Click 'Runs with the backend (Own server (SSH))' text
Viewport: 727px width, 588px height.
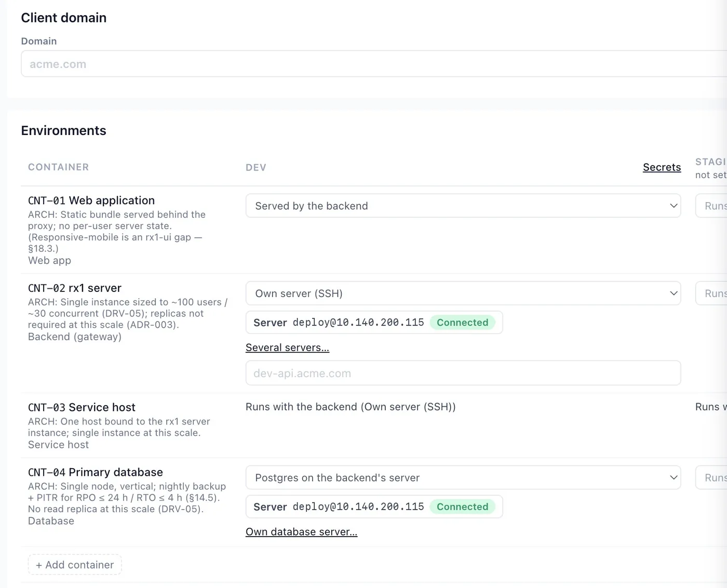point(351,407)
